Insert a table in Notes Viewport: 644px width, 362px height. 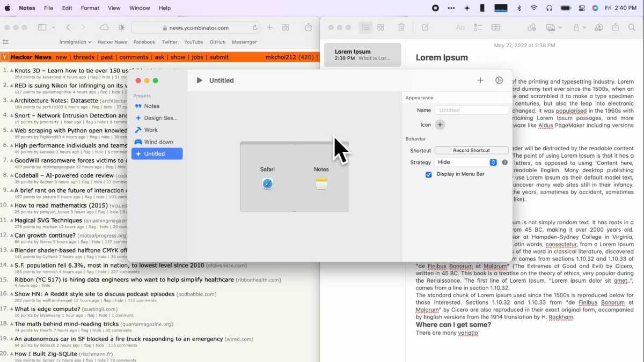click(496, 27)
